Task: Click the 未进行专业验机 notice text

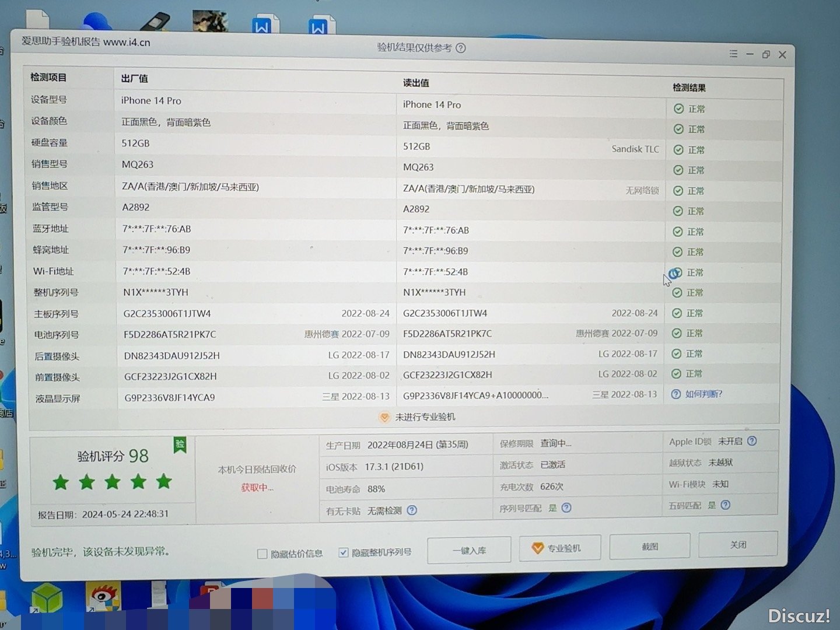Action: [x=425, y=417]
